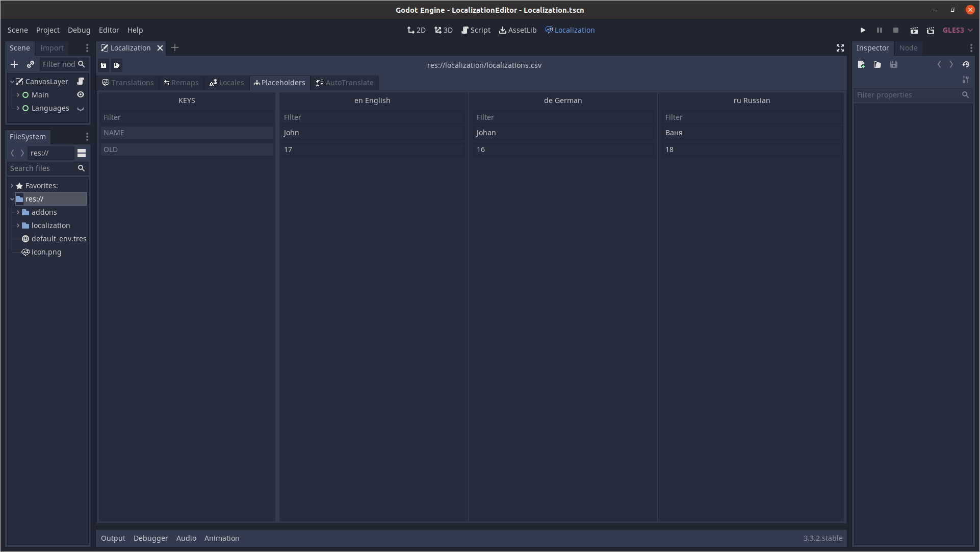Open Inspector history list
The width and height of the screenshot is (980, 552).
[x=966, y=65]
